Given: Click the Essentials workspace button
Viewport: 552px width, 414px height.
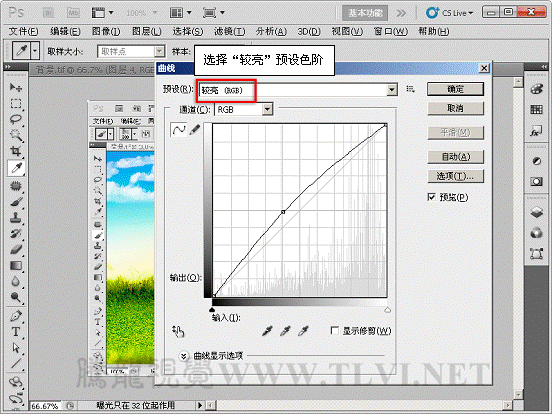Looking at the screenshot, I should point(365,13).
